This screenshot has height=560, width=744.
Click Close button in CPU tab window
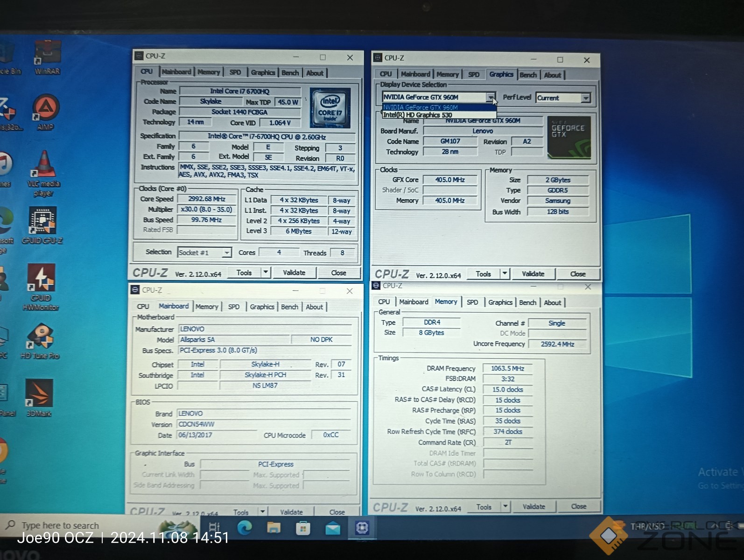click(x=338, y=273)
